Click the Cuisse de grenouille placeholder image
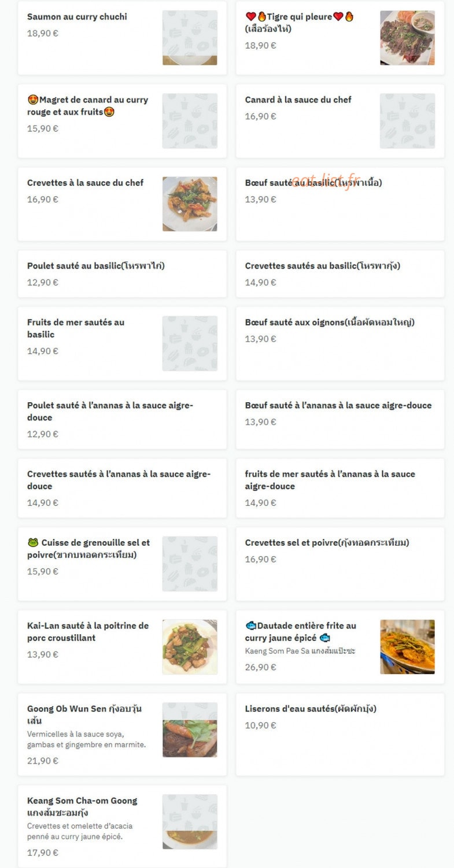 [190, 564]
